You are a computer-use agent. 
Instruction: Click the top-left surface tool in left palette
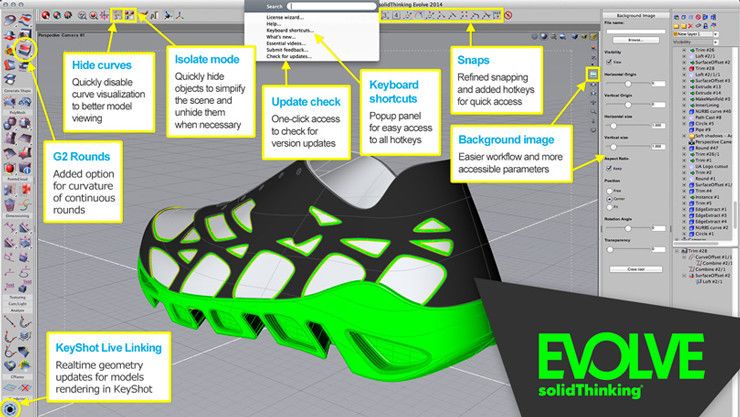pos(9,20)
